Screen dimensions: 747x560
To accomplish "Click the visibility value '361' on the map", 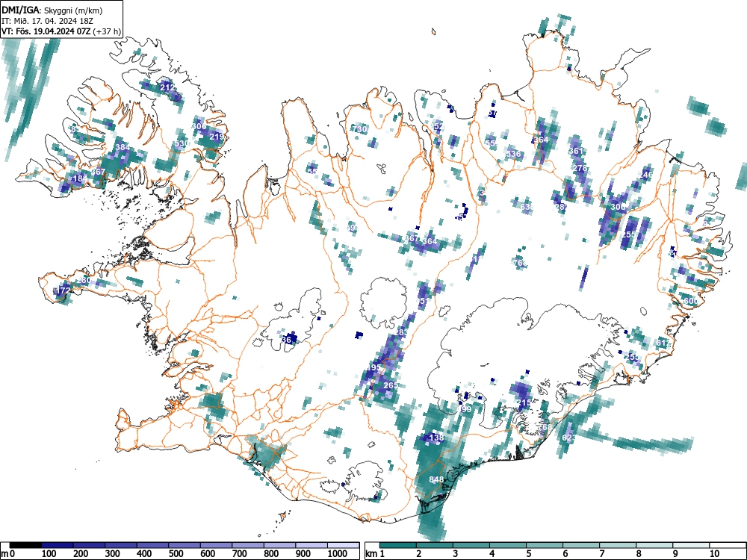I will point(576,151).
